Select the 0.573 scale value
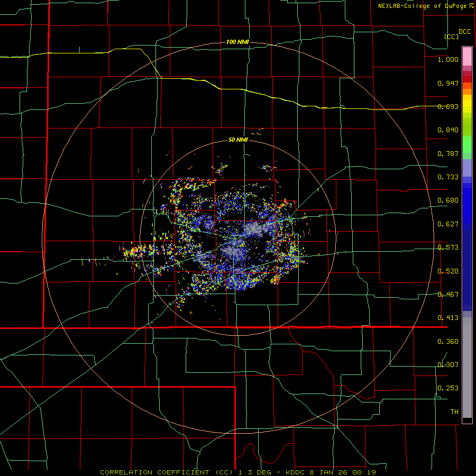Screen dimensions: 476x476 pyautogui.click(x=448, y=248)
